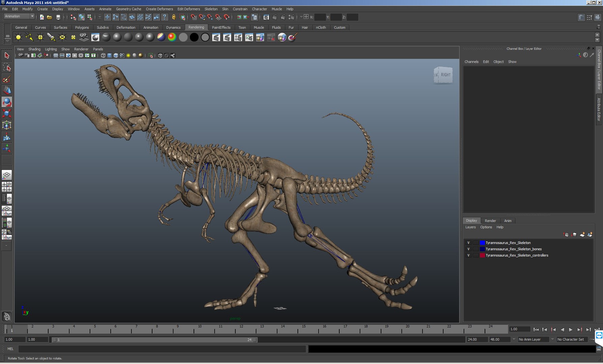Select the Scale tool in the toolbox

point(7,114)
